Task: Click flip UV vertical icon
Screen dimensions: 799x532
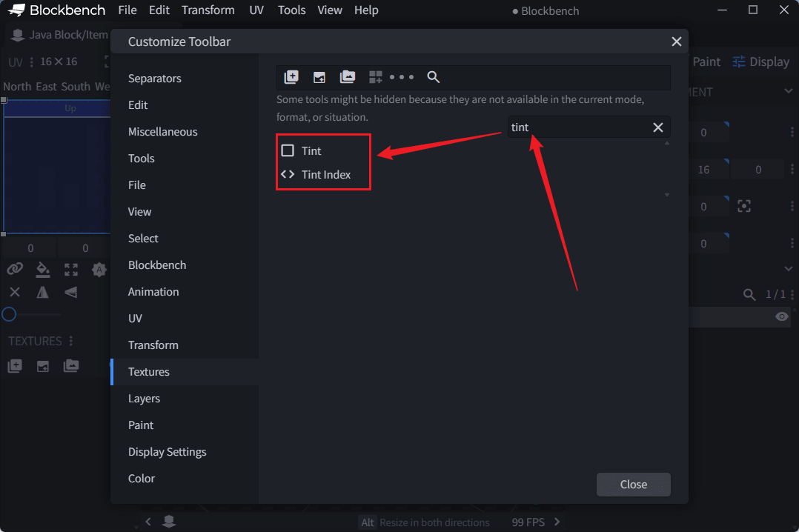Action: pyautogui.click(x=71, y=292)
